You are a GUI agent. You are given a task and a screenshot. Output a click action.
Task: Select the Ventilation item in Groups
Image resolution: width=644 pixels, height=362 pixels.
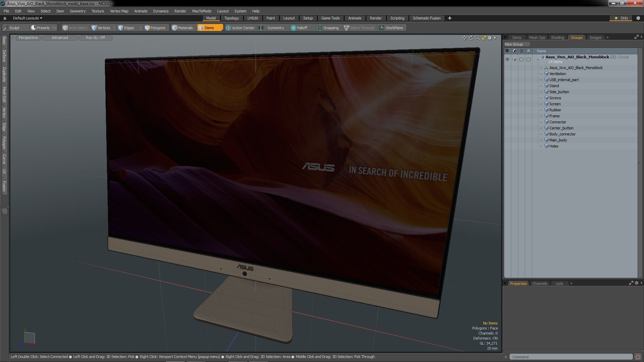557,74
